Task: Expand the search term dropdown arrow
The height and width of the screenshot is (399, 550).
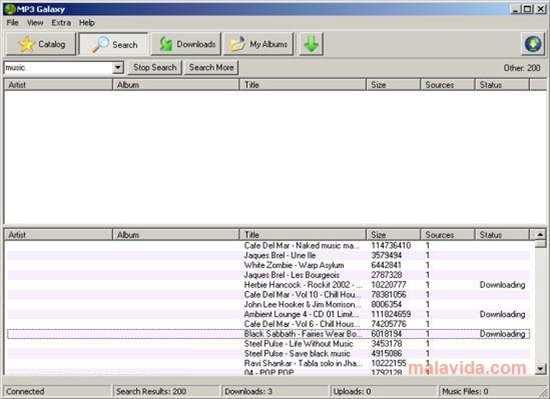Action: pos(118,67)
